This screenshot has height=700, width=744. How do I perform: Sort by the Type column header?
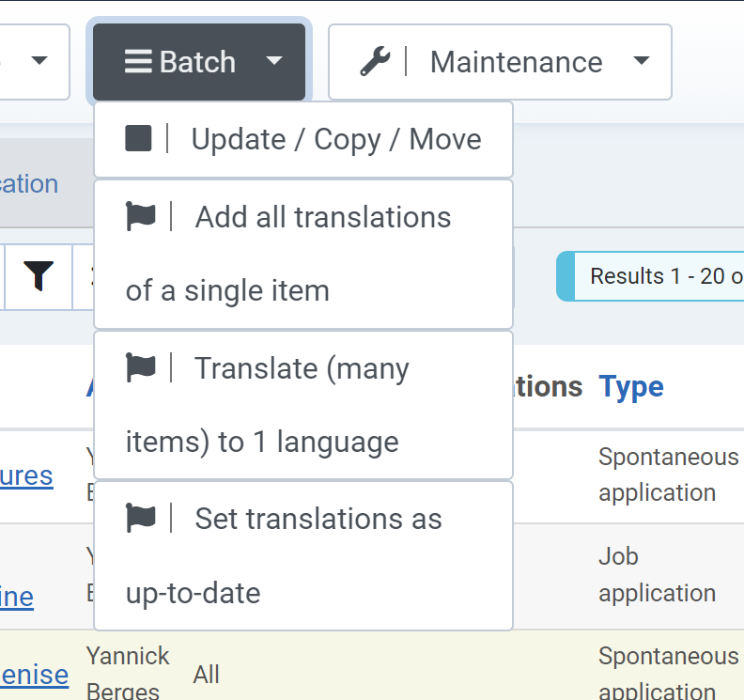coord(630,387)
